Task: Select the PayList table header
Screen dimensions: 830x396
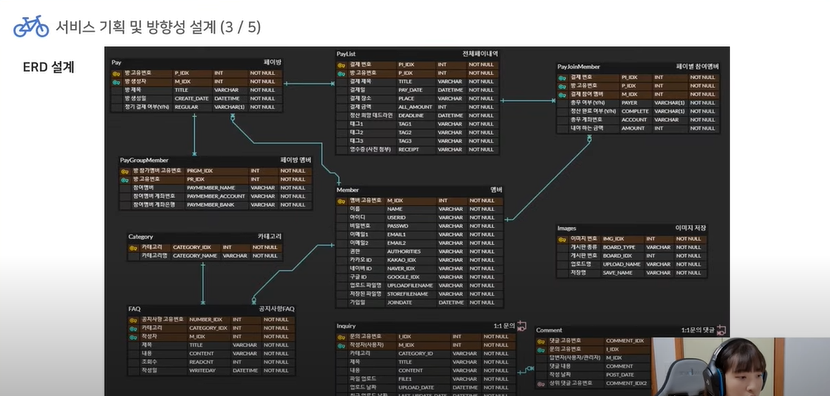Action: pos(417,54)
